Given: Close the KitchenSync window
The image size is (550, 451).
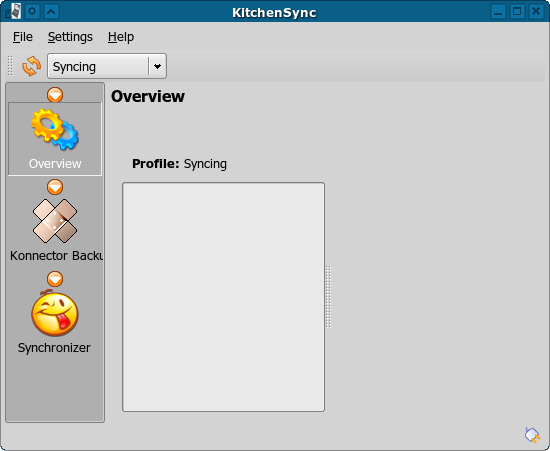Looking at the screenshot, I should point(536,12).
